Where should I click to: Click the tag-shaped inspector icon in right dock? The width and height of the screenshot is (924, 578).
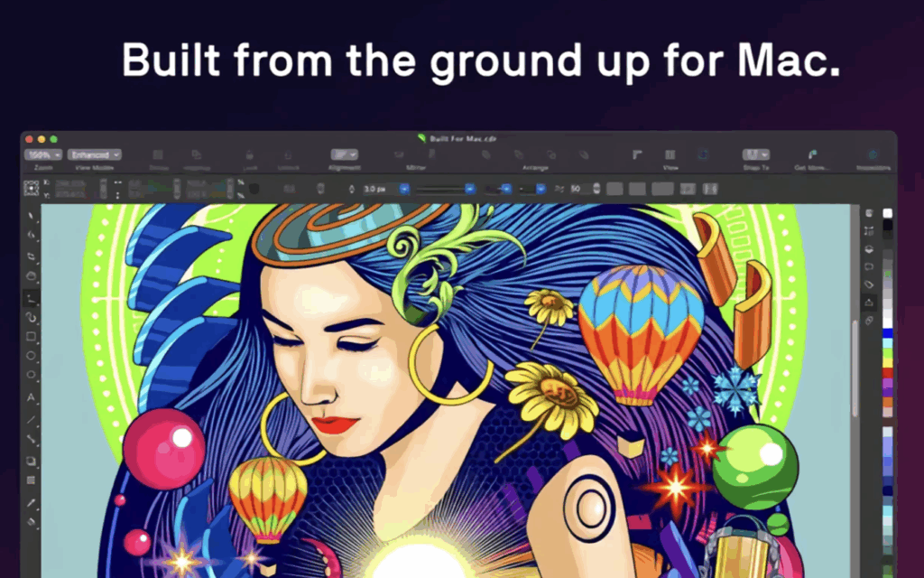coord(869,284)
